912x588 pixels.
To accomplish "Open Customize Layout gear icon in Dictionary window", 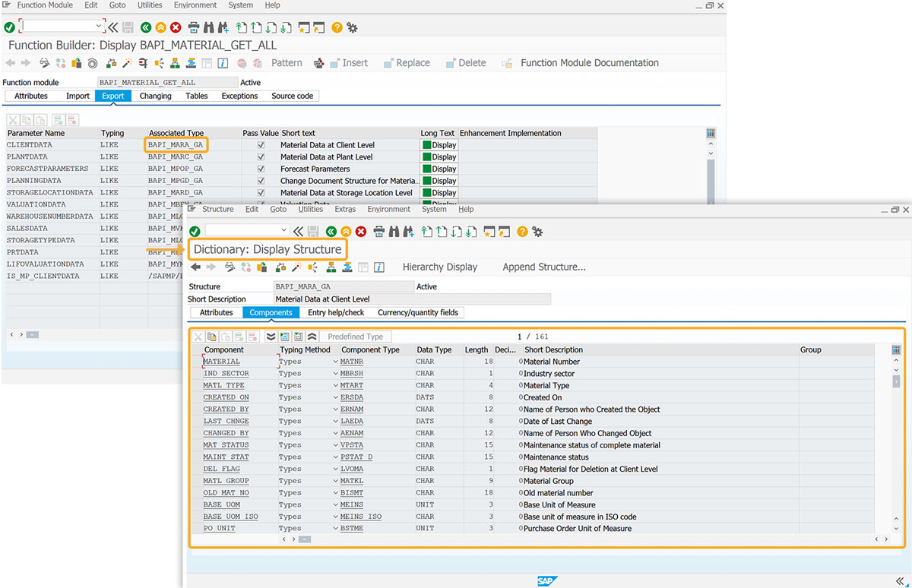I will [537, 231].
